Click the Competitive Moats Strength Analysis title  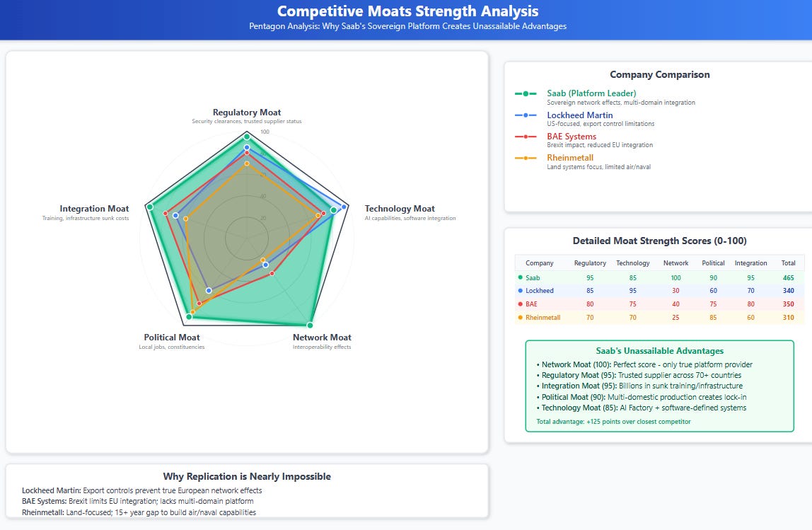coord(407,11)
